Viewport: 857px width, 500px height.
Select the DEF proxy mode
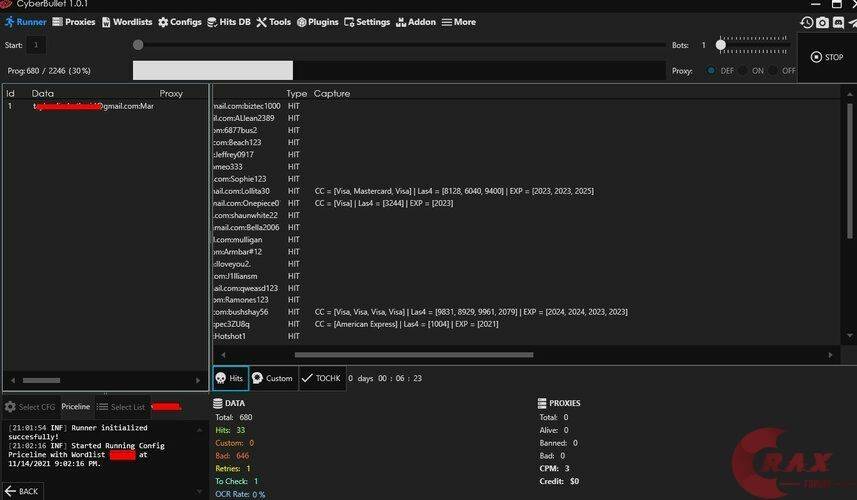coord(712,71)
